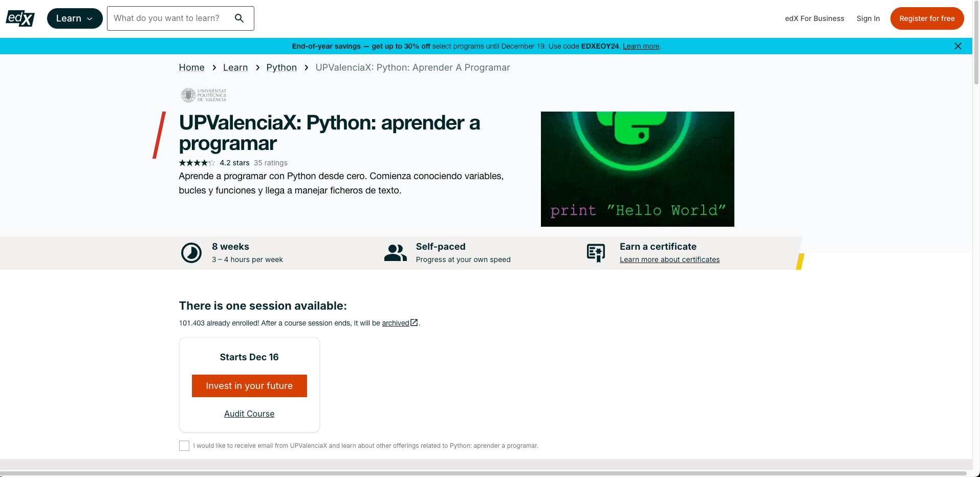Click the external-link icon beside archived
Viewport: 980px width, 477px height.
coord(414,322)
